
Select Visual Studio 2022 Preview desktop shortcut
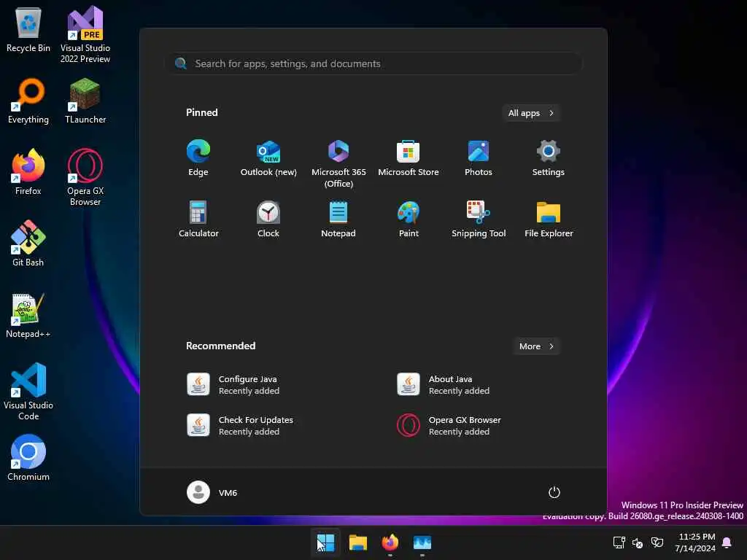pos(85,34)
